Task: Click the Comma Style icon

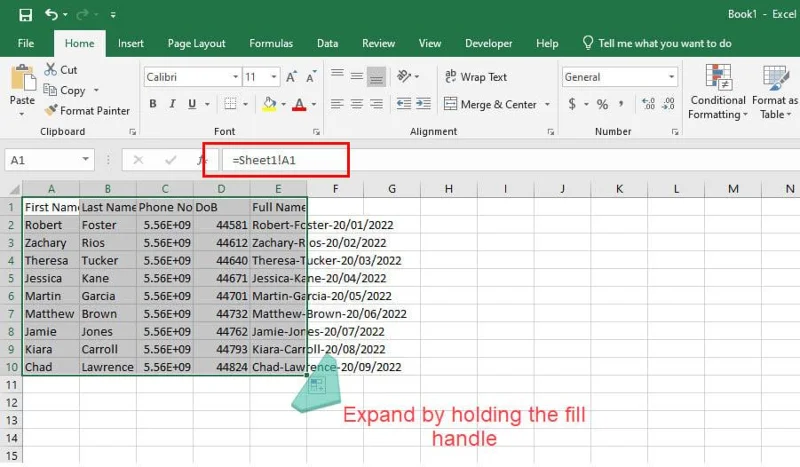Action: coord(621,105)
